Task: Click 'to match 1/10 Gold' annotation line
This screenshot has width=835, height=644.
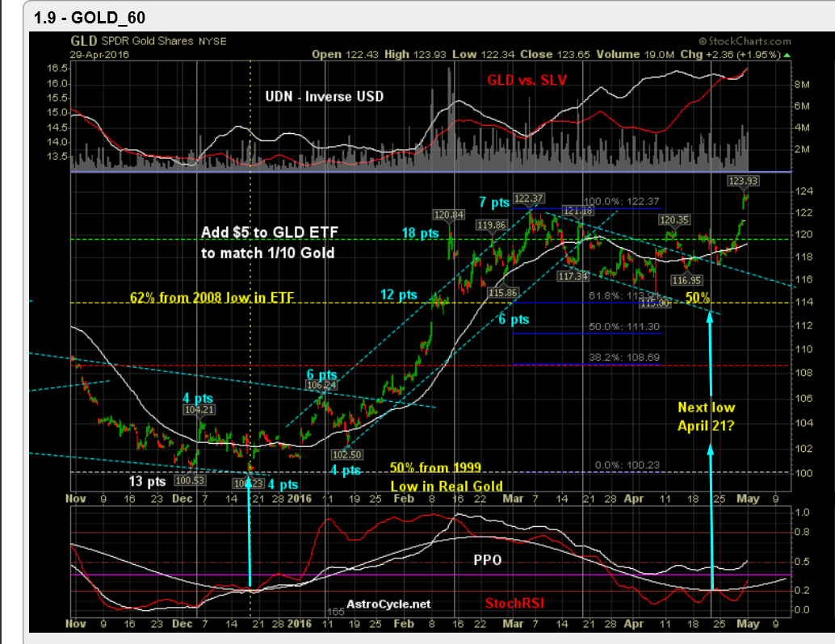Action: 268,253
